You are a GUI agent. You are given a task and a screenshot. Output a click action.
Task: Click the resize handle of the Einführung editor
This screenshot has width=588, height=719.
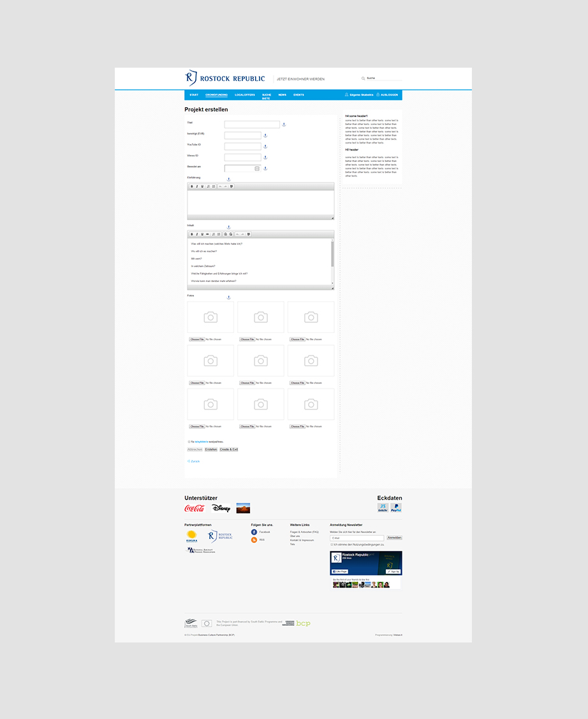coord(332,218)
